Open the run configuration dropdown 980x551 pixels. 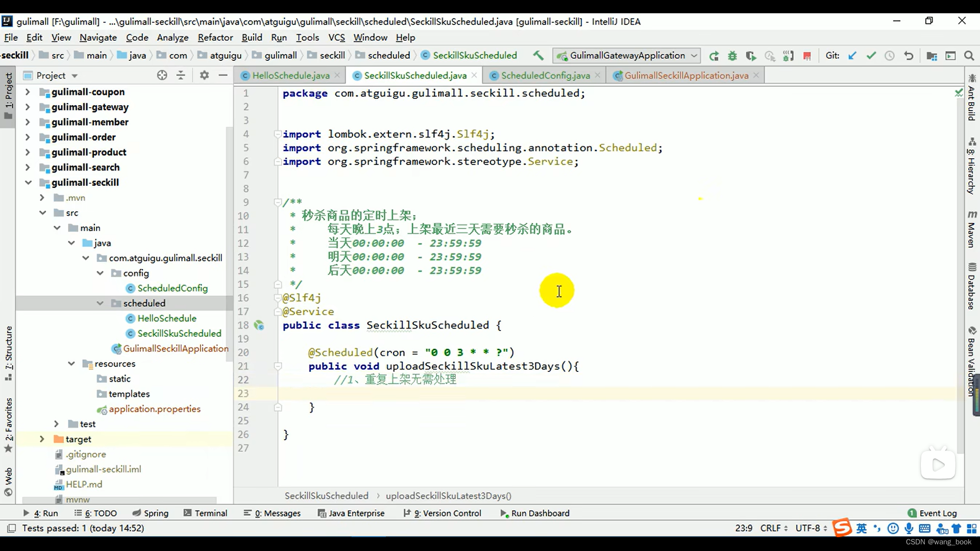coord(627,56)
